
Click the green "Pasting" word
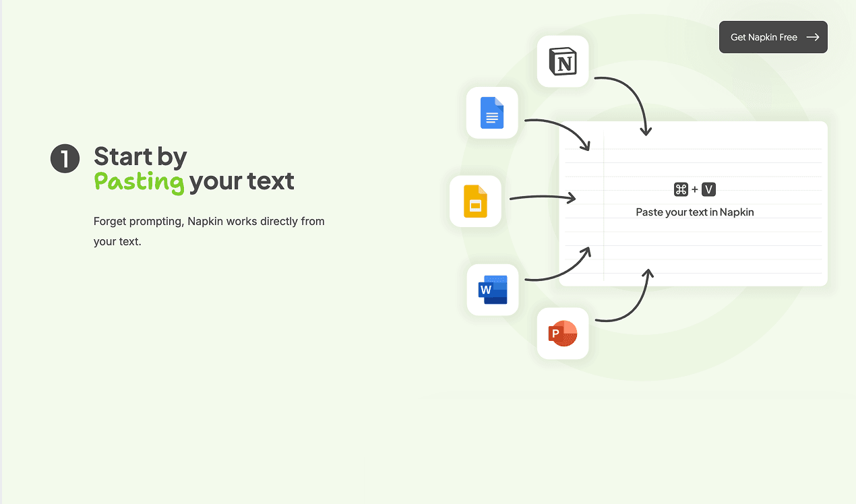click(139, 181)
